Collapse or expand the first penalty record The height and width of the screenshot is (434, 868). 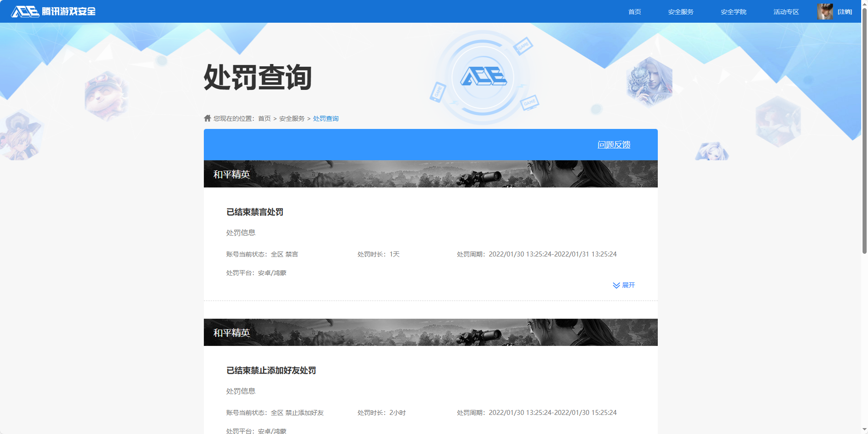(624, 285)
